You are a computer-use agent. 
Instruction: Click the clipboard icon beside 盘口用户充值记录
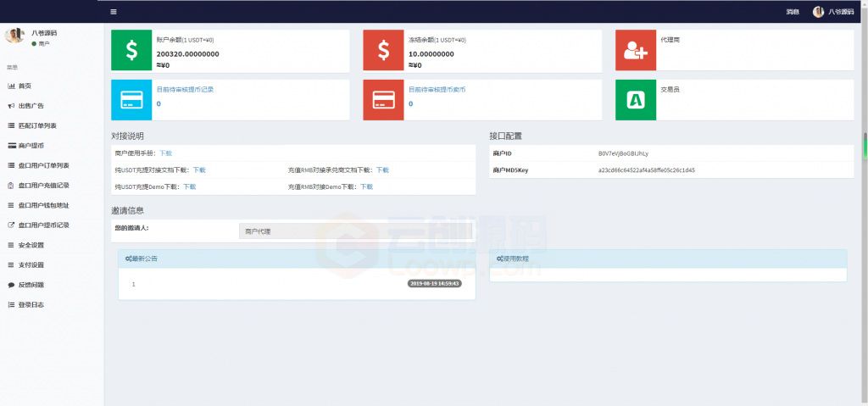click(x=11, y=186)
